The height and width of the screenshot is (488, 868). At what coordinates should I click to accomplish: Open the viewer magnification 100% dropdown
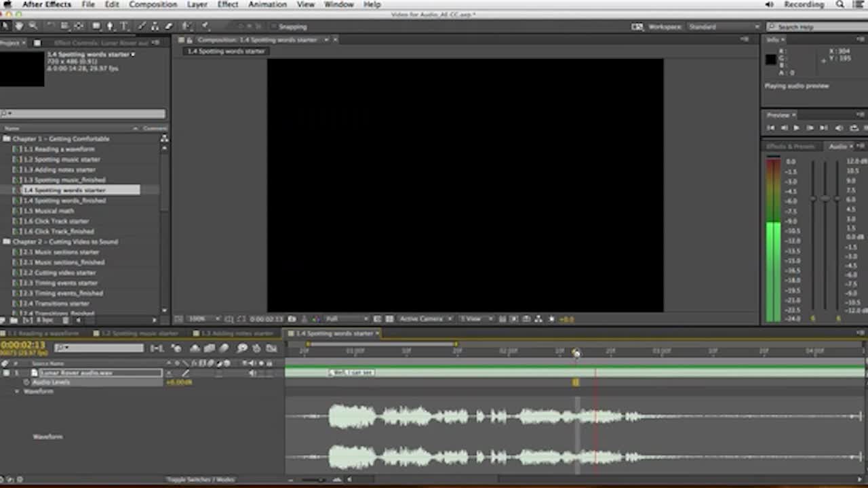click(203, 319)
